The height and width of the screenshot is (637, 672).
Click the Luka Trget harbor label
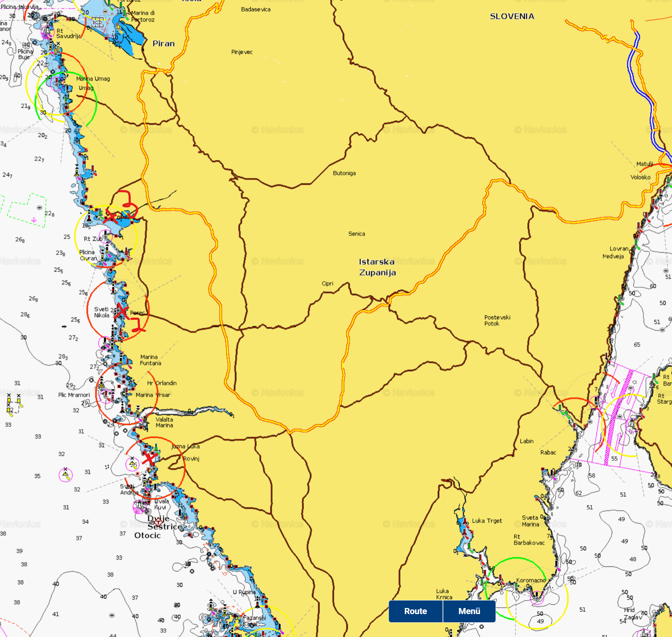pyautogui.click(x=487, y=521)
